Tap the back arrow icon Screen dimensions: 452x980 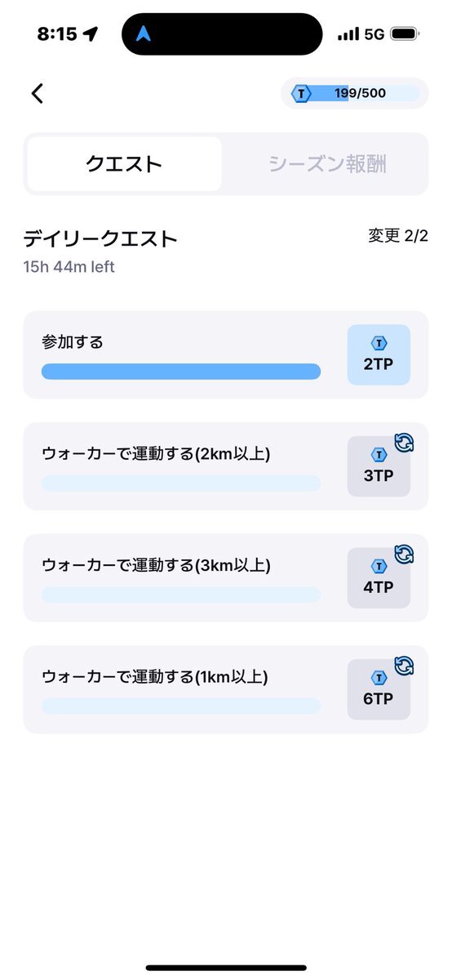coord(38,93)
